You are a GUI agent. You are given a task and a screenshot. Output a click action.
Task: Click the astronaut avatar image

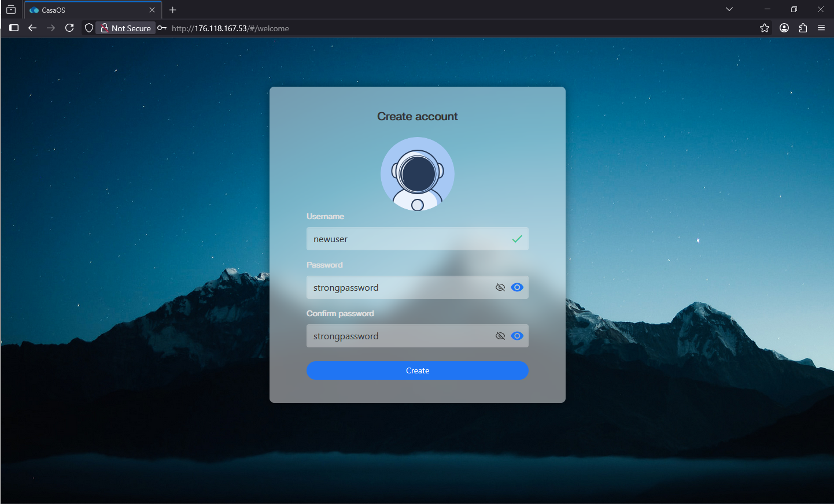point(417,174)
